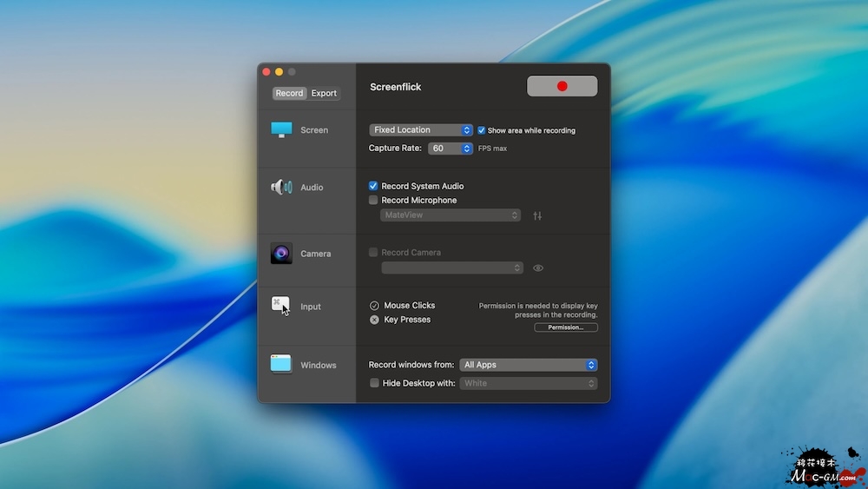Click the Audio label in sidebar

[x=312, y=188]
